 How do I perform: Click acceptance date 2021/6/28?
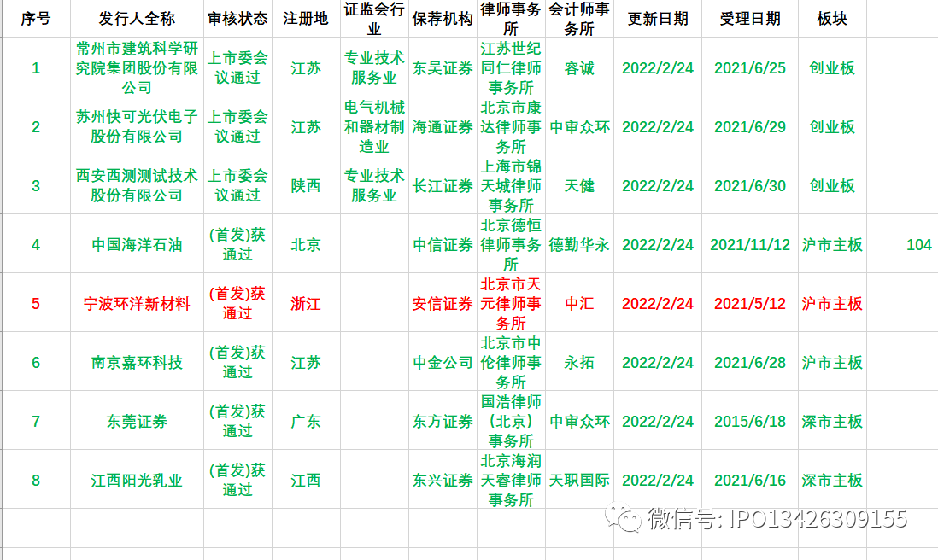[749, 362]
